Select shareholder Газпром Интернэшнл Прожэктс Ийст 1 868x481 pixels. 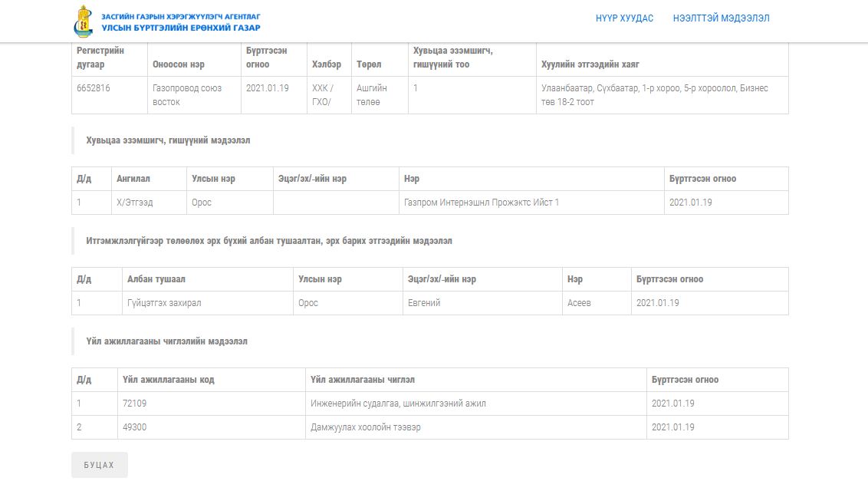482,203
